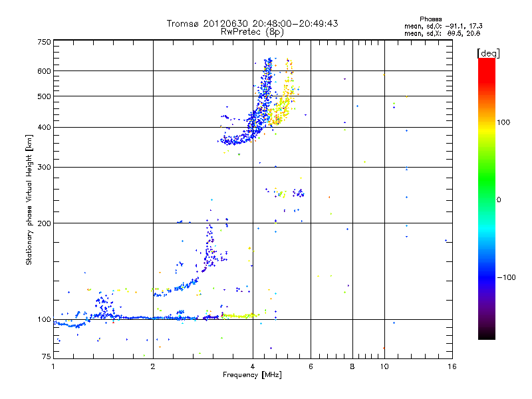Click the 'RwPretec (8p)' subtitle

(252, 32)
